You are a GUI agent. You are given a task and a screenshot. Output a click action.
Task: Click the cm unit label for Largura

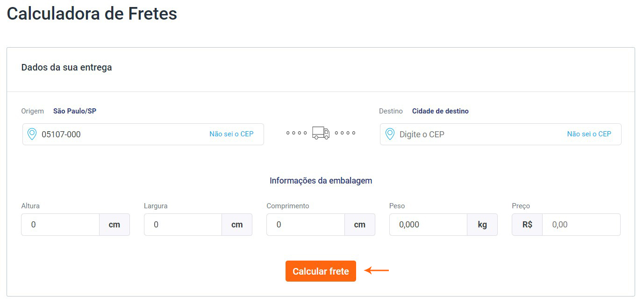tap(237, 225)
